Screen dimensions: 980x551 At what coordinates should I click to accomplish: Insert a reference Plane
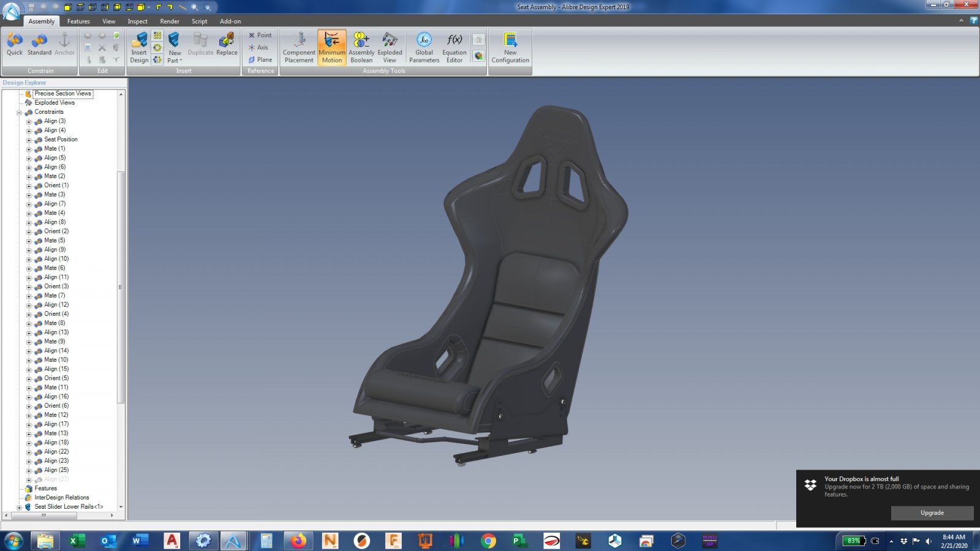click(260, 60)
